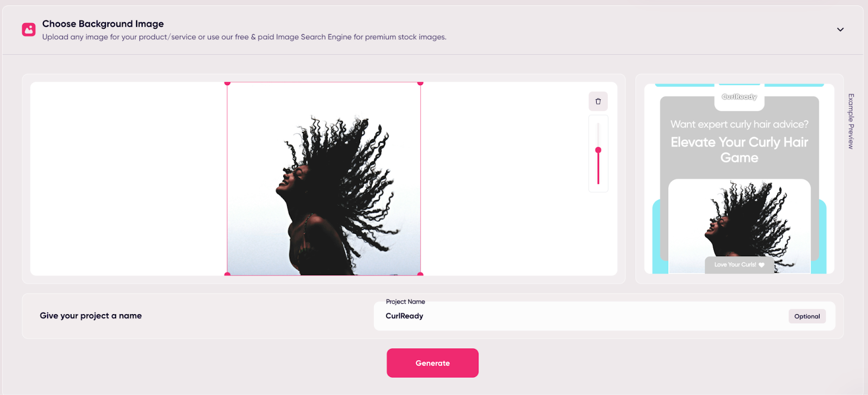Click the heart icon in preview button
868x395 pixels.
(762, 265)
